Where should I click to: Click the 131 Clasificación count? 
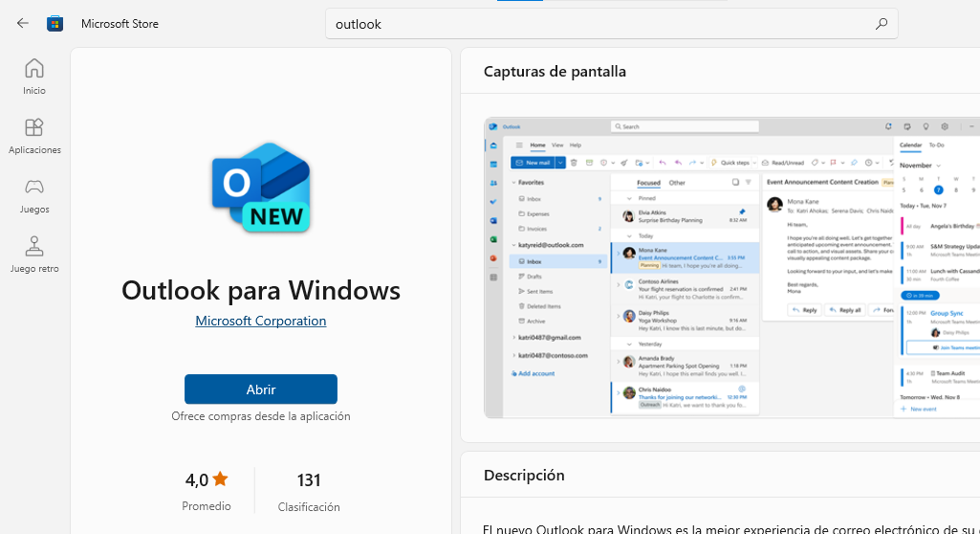(309, 491)
